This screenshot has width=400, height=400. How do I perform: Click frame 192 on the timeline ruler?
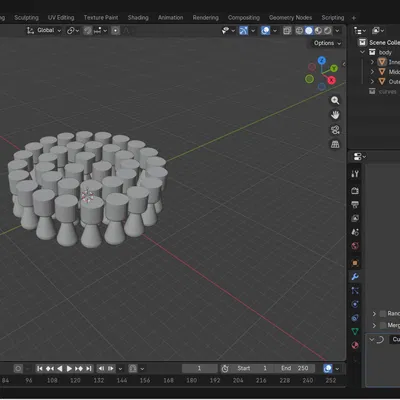[x=215, y=380]
